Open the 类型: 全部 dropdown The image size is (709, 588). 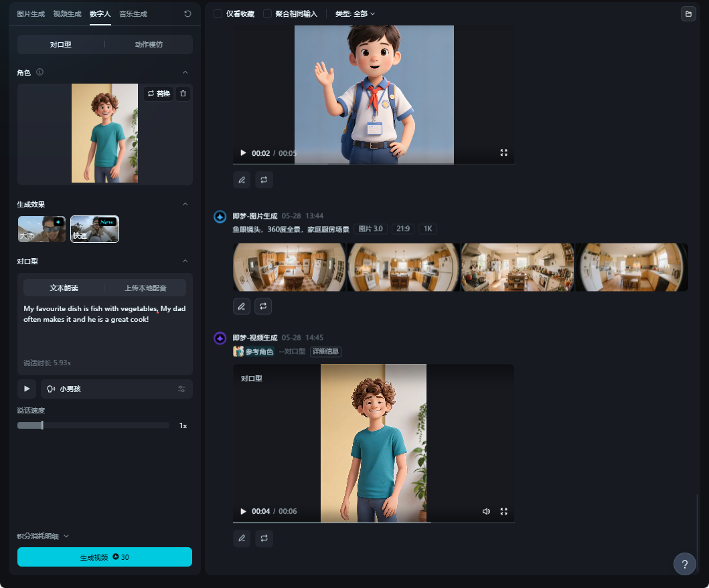pyautogui.click(x=354, y=13)
